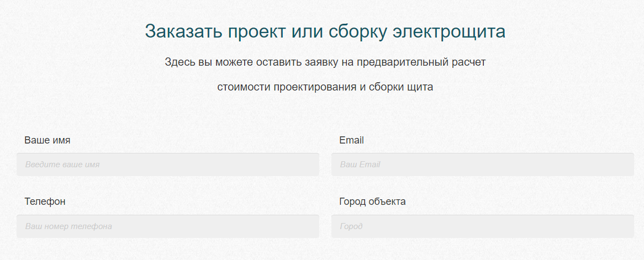
Task: Place cursor in the name field's placeholder text
Action: coord(62,165)
